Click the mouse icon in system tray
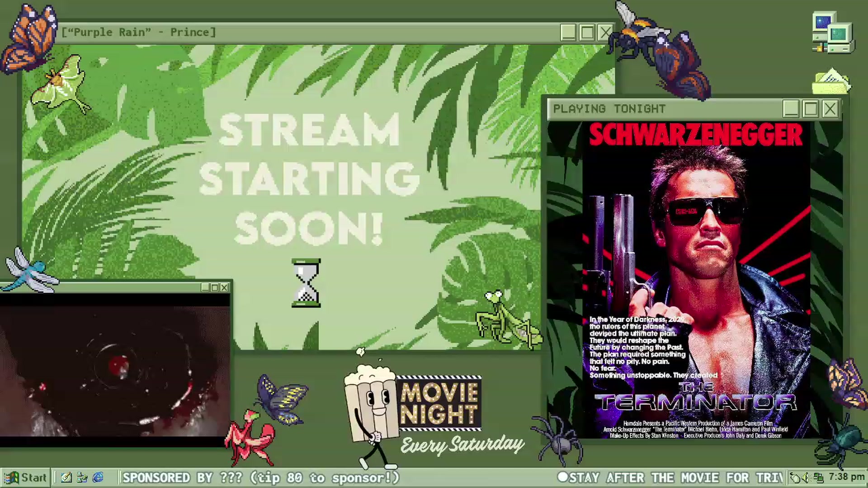 [x=795, y=478]
